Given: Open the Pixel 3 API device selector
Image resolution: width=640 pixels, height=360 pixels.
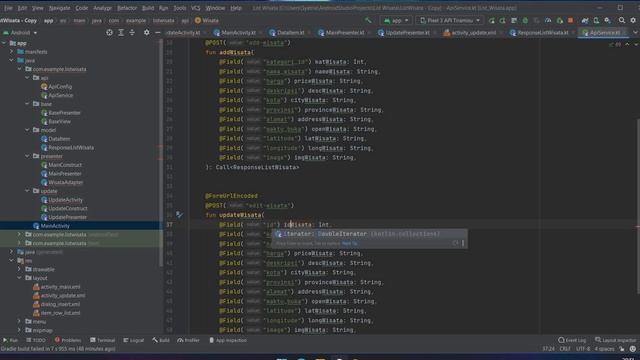Looking at the screenshot, I should [x=450, y=20].
